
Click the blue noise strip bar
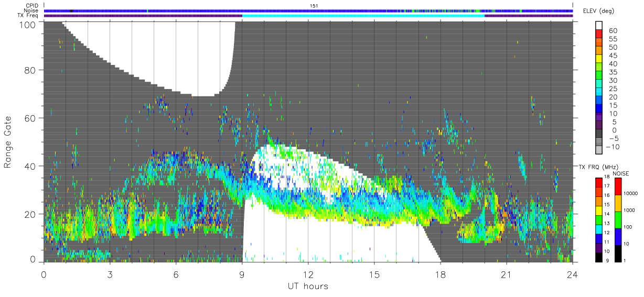point(308,10)
